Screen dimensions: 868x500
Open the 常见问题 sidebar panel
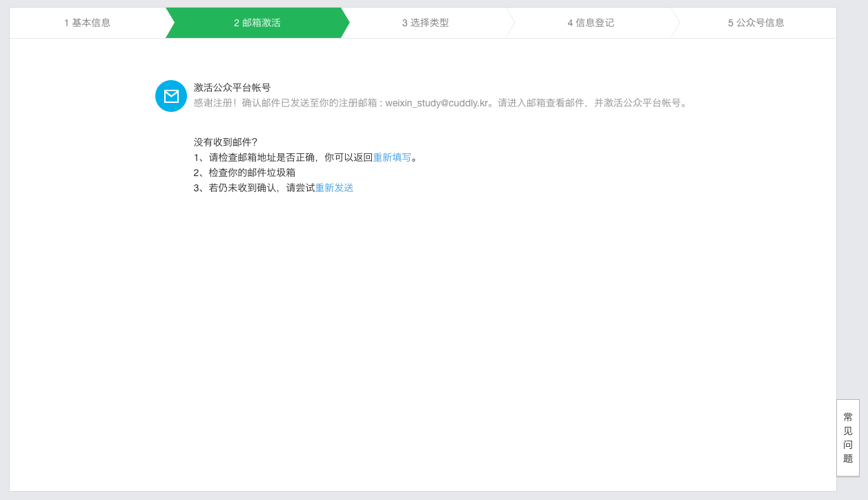click(847, 438)
